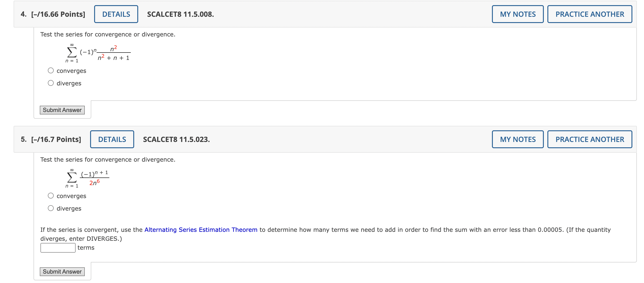Select 'converges' for question 4
Screen dimensions: 644x283
(51, 70)
